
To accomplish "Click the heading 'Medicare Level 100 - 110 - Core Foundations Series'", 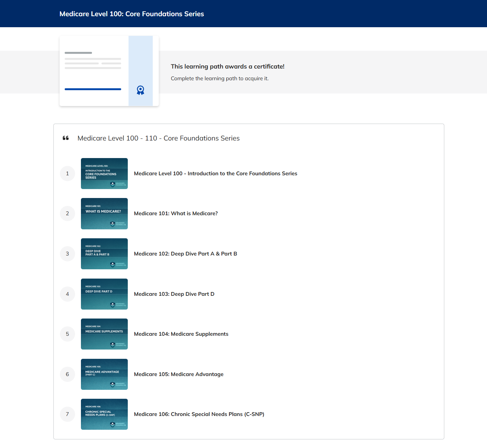I will click(x=158, y=138).
